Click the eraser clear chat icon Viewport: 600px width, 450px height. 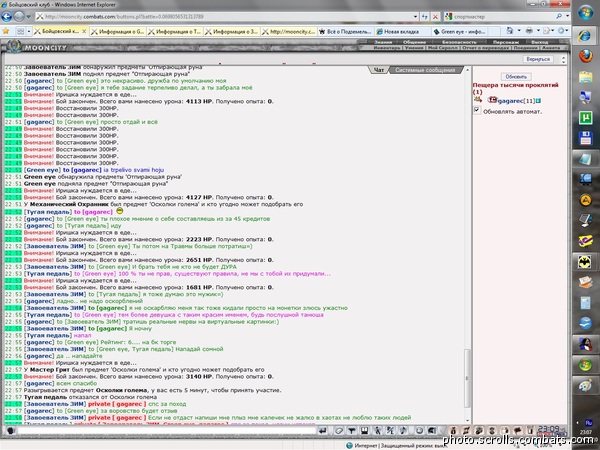pos(339,430)
